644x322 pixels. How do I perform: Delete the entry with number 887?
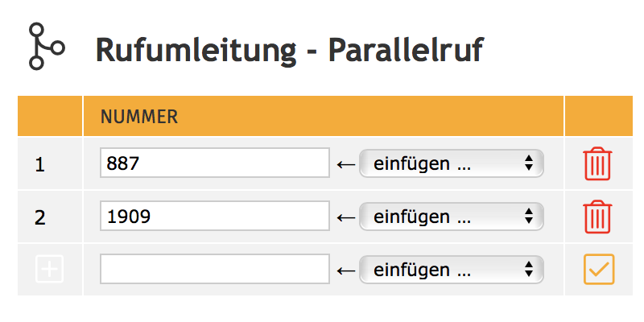pos(597,163)
